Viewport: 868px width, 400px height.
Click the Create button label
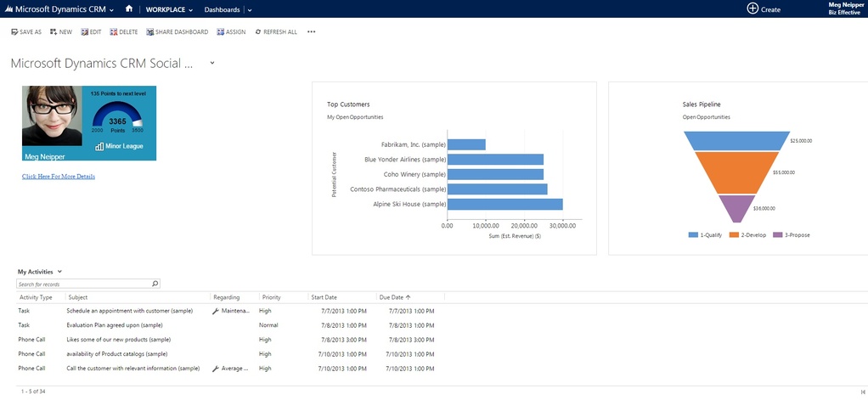[x=770, y=9]
